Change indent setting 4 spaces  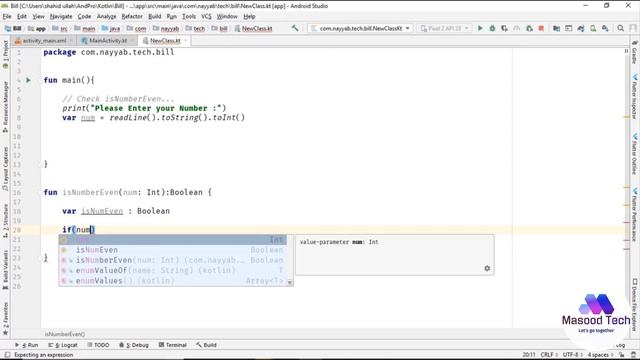click(x=600, y=355)
